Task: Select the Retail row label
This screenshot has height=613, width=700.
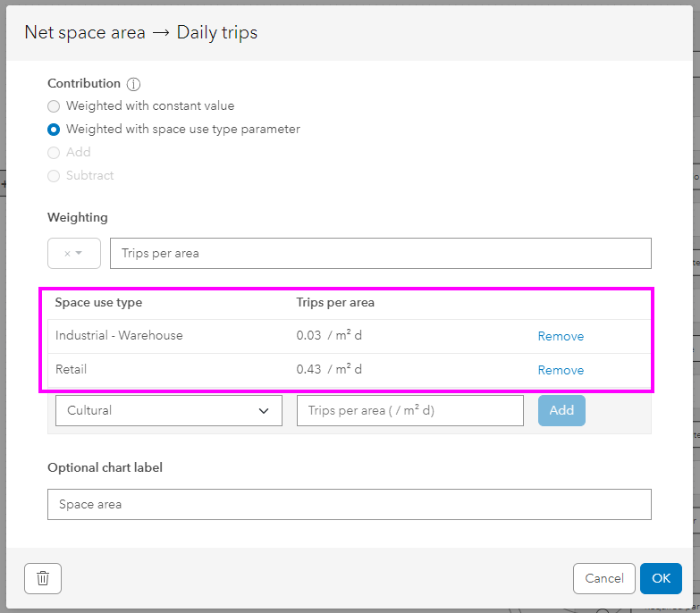Action: (72, 369)
